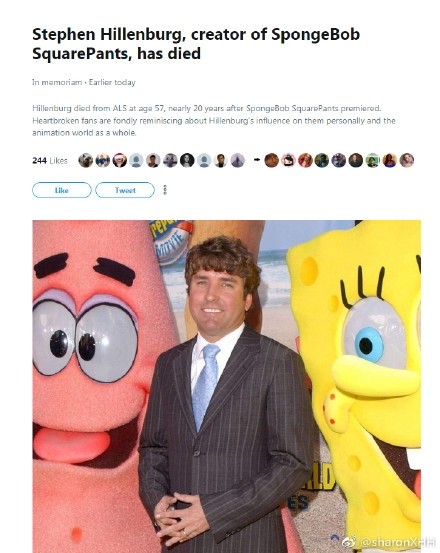Select the first default grey silhouette avatar

pyautogui.click(x=136, y=160)
